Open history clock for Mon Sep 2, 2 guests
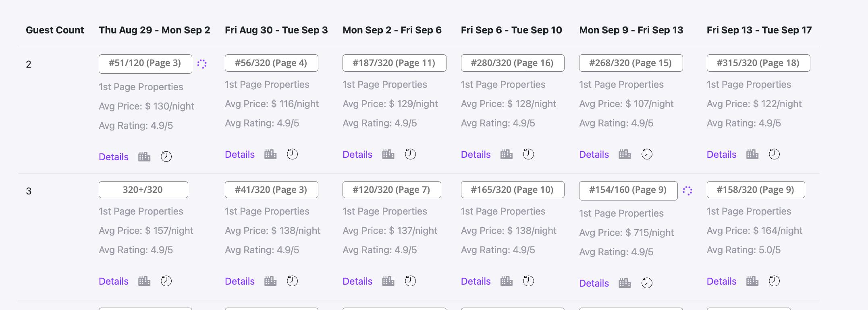 [410, 154]
